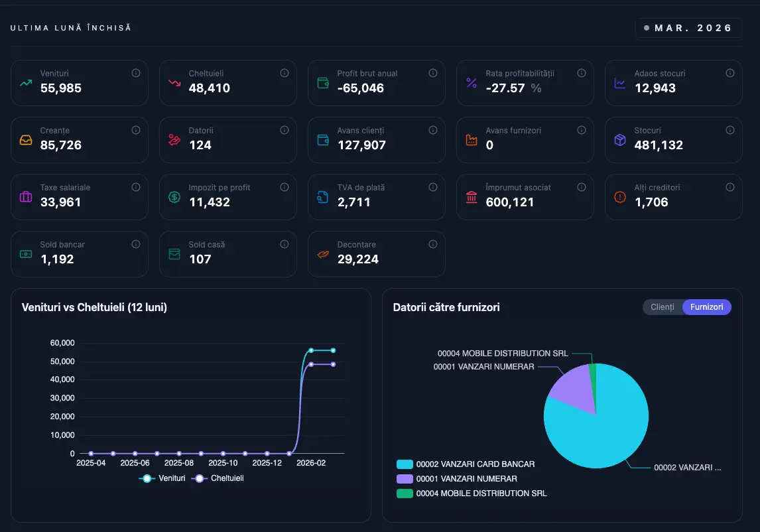
Task: Click the Decontare handshake icon
Action: coord(323,254)
